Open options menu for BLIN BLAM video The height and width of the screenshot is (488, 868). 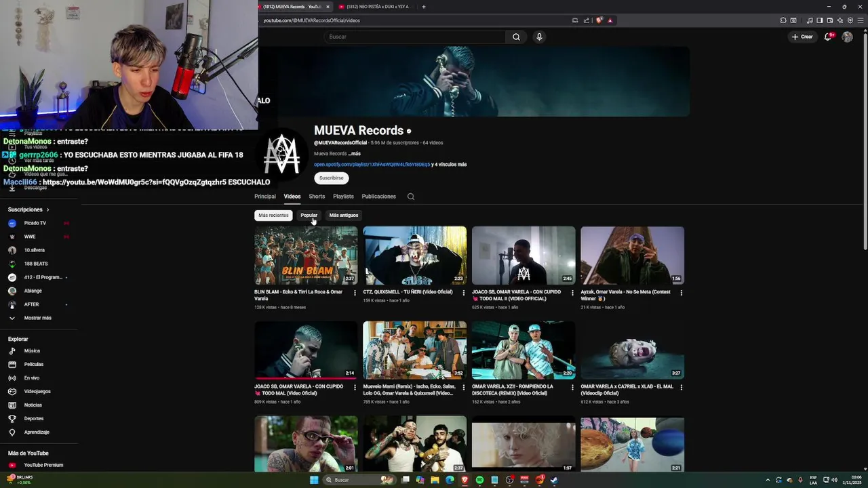tap(355, 293)
